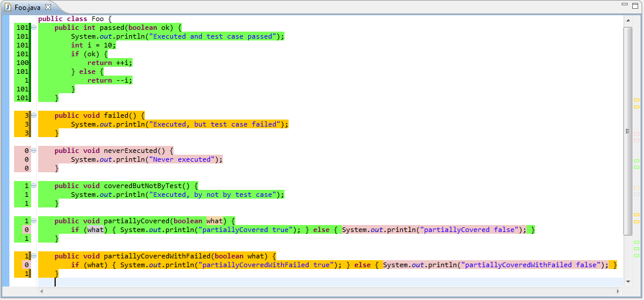This screenshot has height=300, width=644.
Task: Click the vertical scrollbar down arrow
Action: [x=628, y=282]
